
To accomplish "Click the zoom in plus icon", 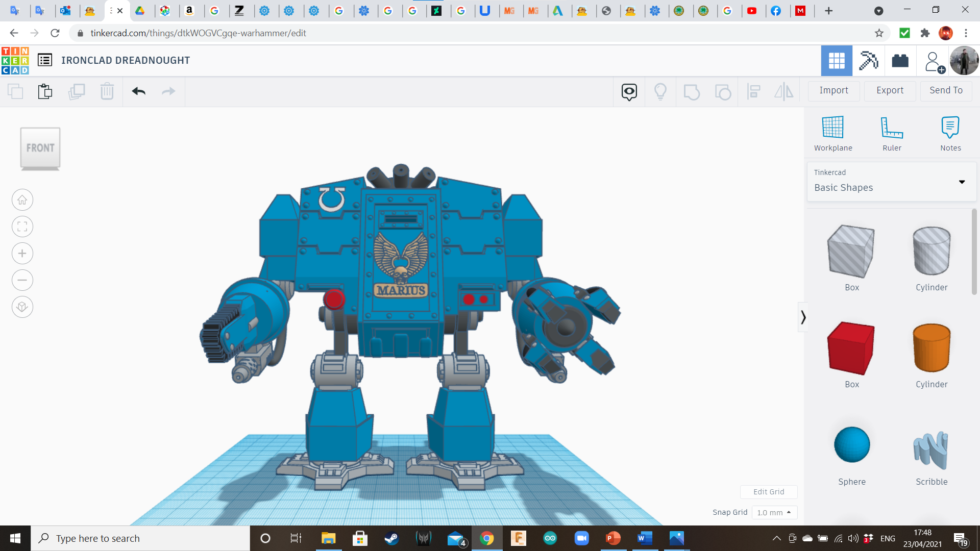I will [x=22, y=254].
